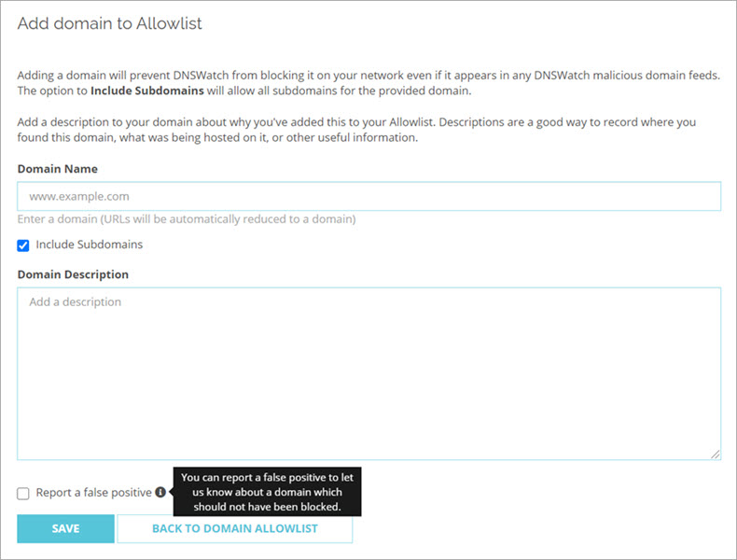Click the 'Include Subdomains' checkbox label
The image size is (737, 560).
tap(90, 245)
